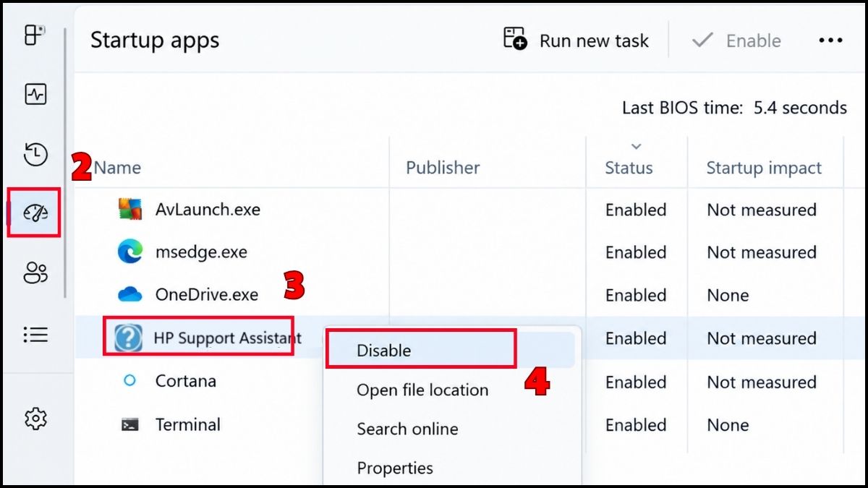Select the HP Support Assistant name text
Screen dimensions: 868x488
(228, 338)
